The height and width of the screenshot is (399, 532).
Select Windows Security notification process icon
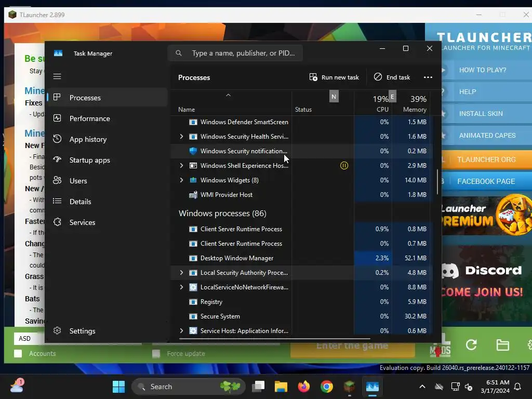point(193,151)
